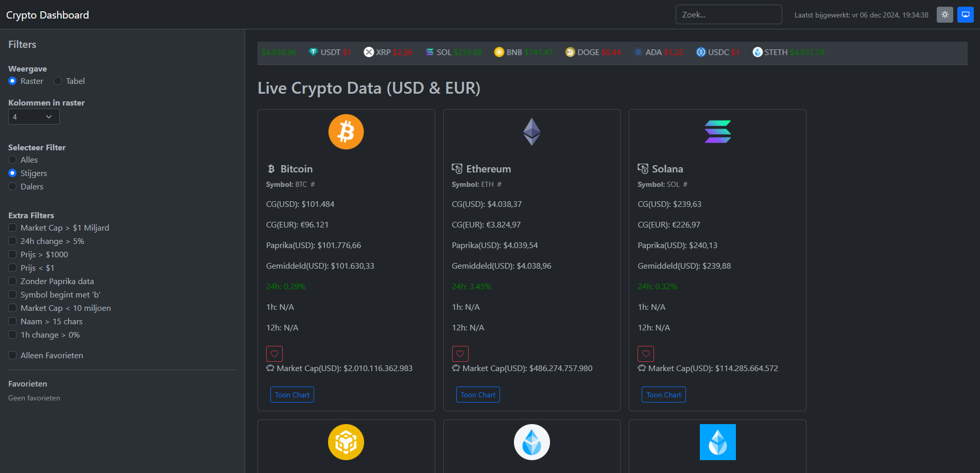Click XRP icon in ticker bar
The width and height of the screenshot is (980, 473).
[369, 52]
